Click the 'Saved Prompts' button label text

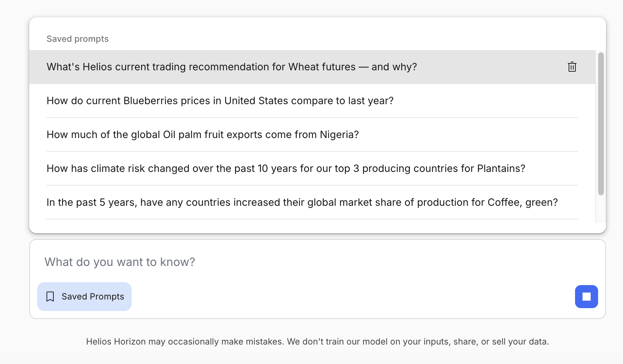click(x=93, y=297)
